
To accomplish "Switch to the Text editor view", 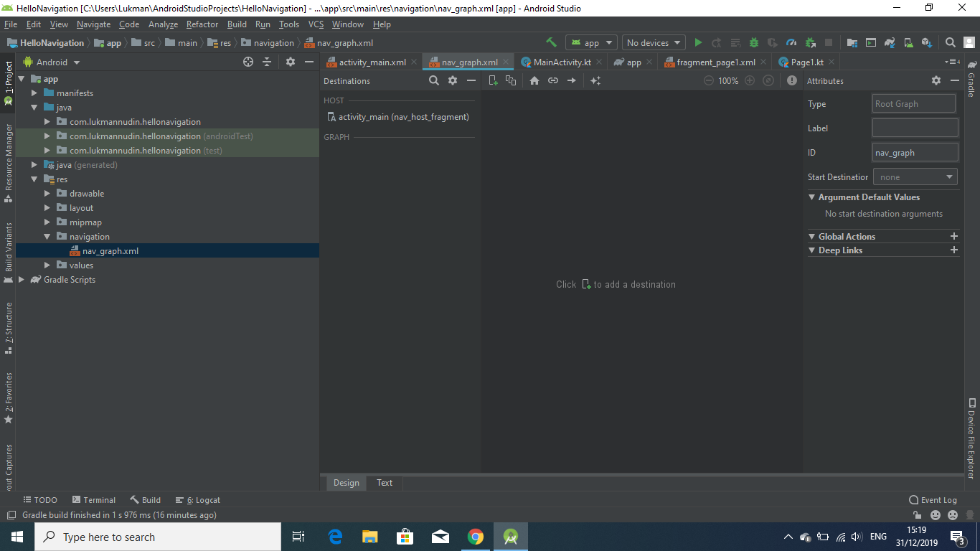I will click(x=385, y=483).
